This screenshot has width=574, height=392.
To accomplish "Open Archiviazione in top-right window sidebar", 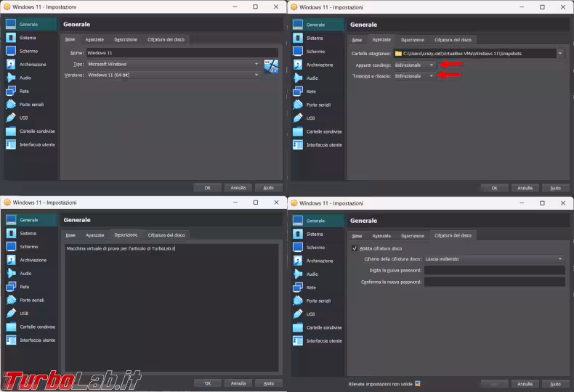I will pyautogui.click(x=318, y=65).
